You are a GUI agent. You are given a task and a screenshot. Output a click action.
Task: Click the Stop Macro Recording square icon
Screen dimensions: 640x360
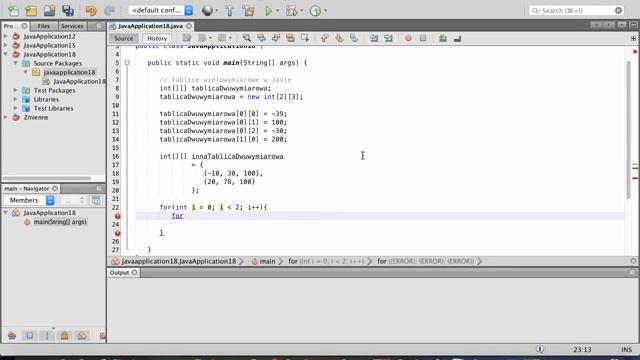[423, 38]
